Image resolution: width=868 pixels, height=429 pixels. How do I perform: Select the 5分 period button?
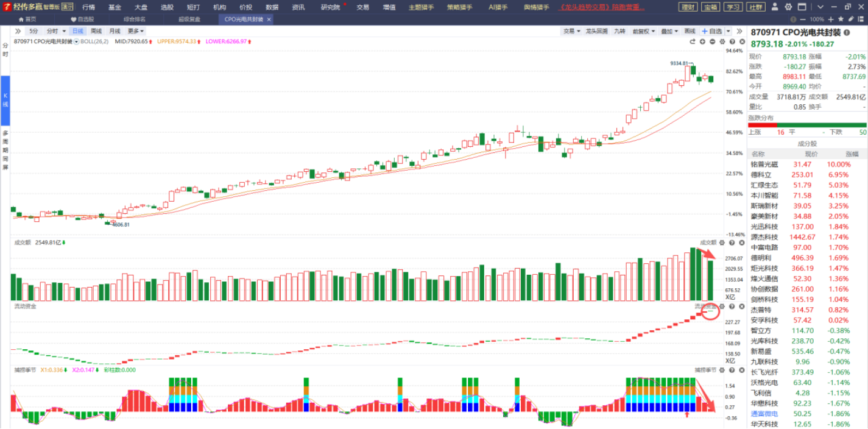(34, 31)
